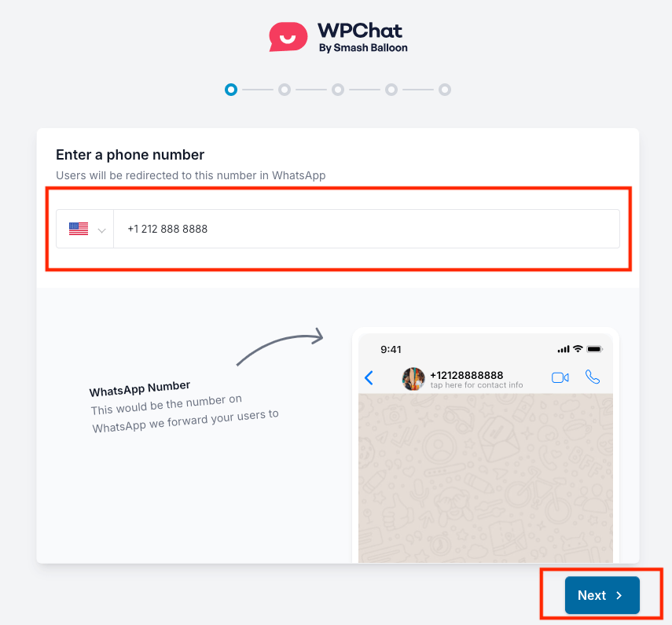Click the contact avatar in phone preview
Image resolution: width=672 pixels, height=625 pixels.
point(413,378)
